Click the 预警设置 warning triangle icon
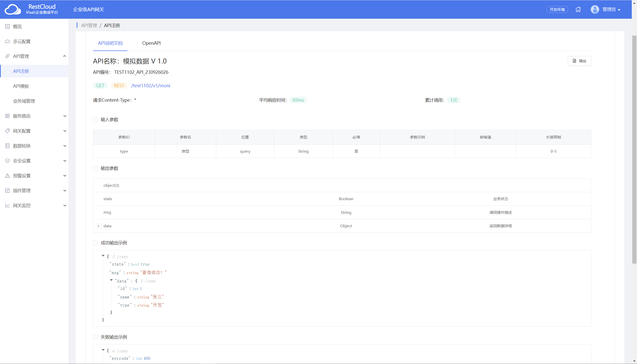Screen dimensions: 637x364 pyautogui.click(x=7, y=176)
